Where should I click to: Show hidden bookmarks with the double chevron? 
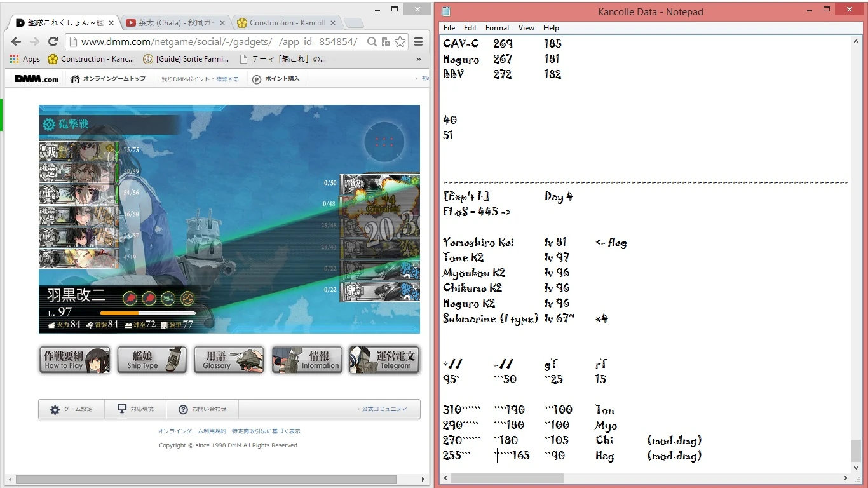point(418,59)
